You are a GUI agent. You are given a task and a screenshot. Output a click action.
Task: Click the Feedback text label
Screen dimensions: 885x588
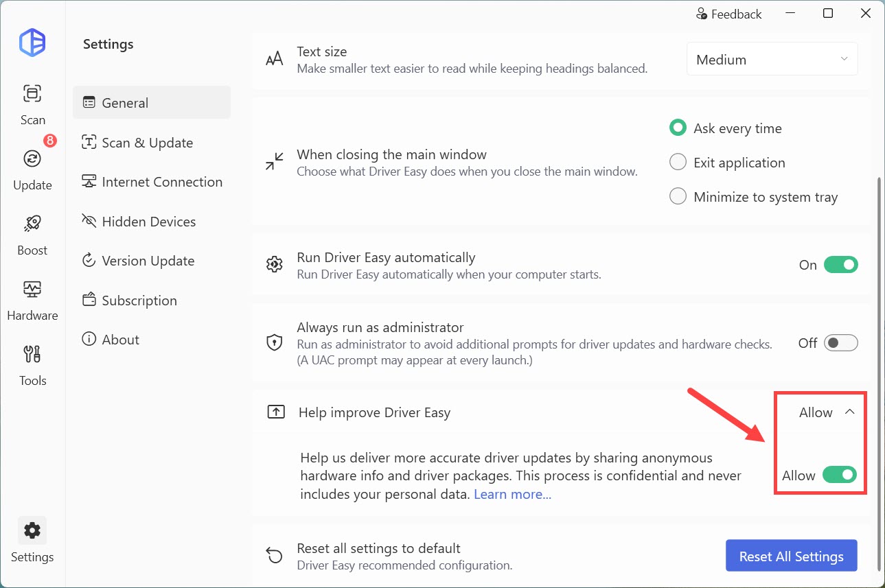pyautogui.click(x=737, y=14)
